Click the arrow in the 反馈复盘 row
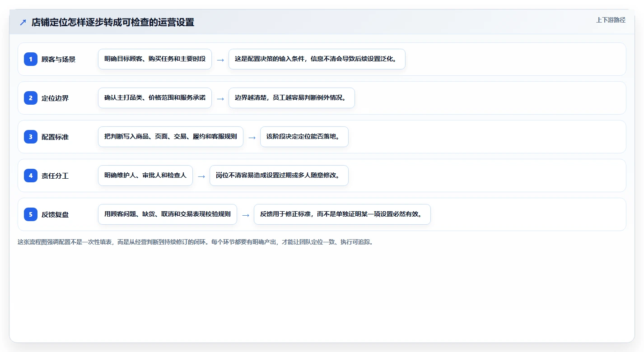 [246, 215]
